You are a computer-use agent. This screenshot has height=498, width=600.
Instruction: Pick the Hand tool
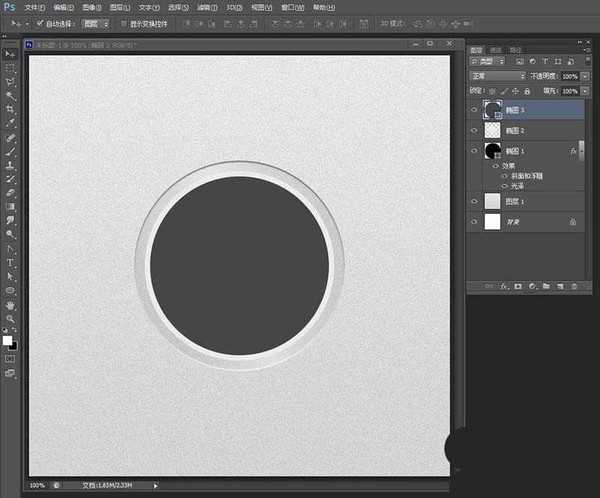(x=11, y=304)
